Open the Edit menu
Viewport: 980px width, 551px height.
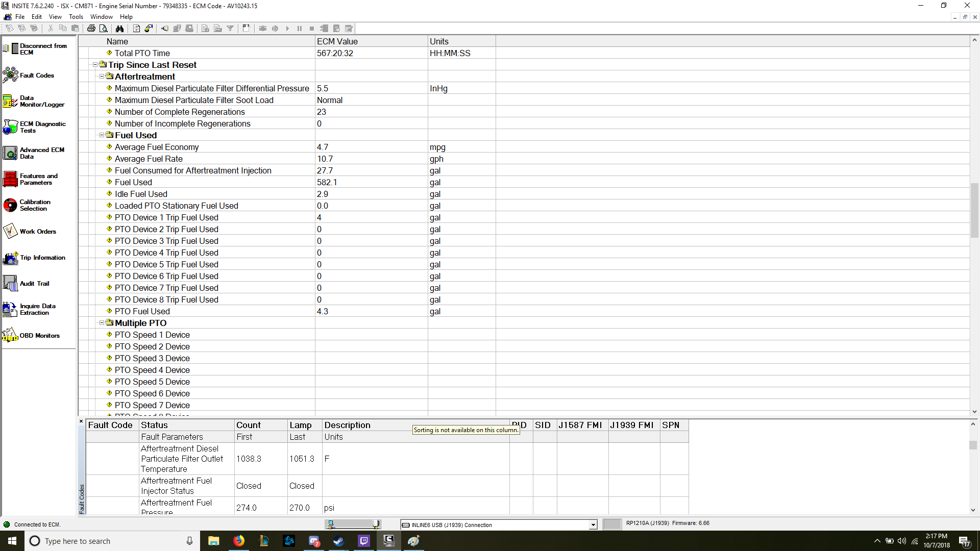pyautogui.click(x=37, y=17)
